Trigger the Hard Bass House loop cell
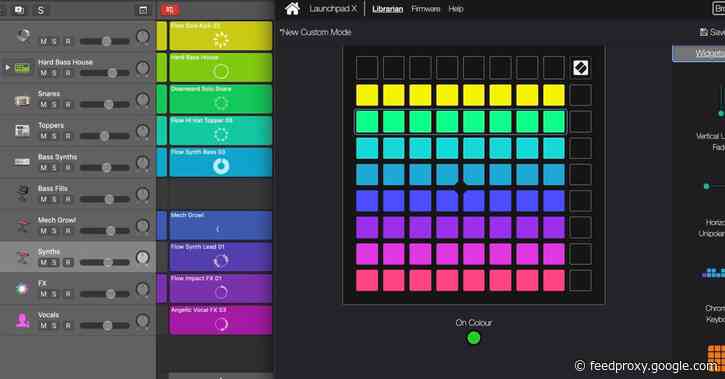 tap(221, 68)
